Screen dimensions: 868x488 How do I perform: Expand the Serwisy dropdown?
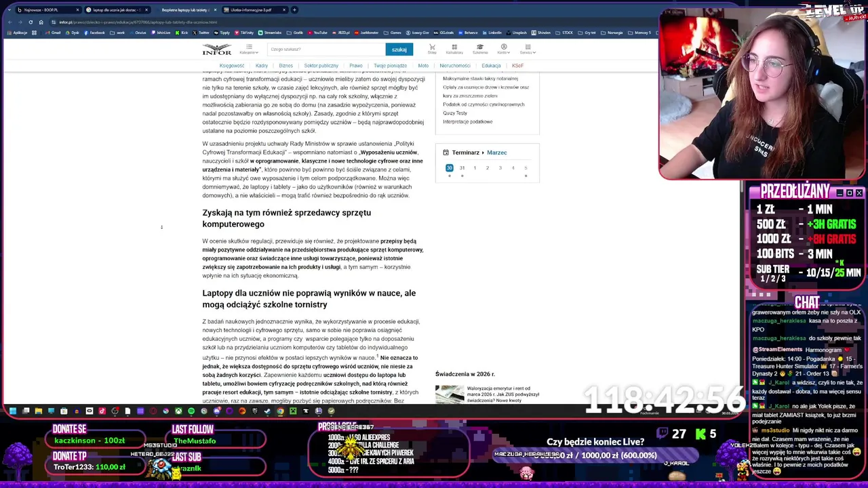[528, 49]
